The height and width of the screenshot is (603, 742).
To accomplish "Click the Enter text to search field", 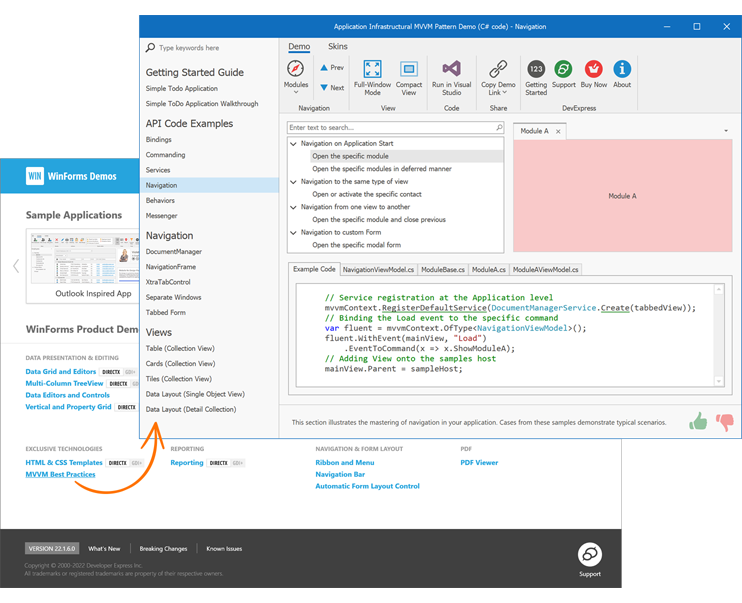I will pyautogui.click(x=395, y=127).
